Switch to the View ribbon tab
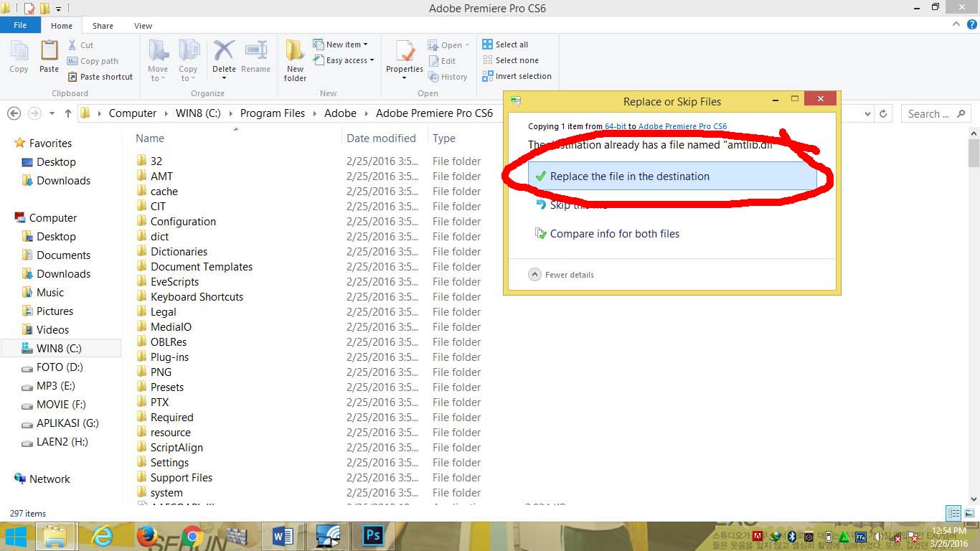980x551 pixels. click(143, 26)
